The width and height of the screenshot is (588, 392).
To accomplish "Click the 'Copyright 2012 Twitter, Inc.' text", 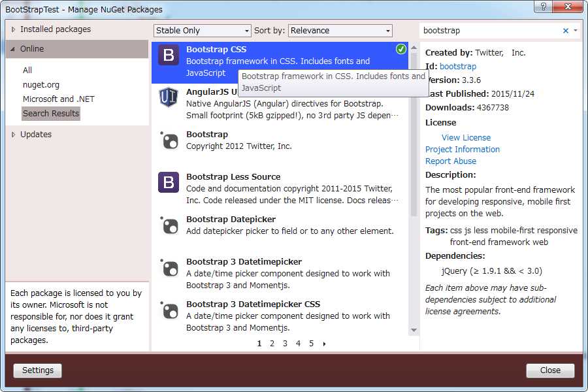I will pos(239,146).
